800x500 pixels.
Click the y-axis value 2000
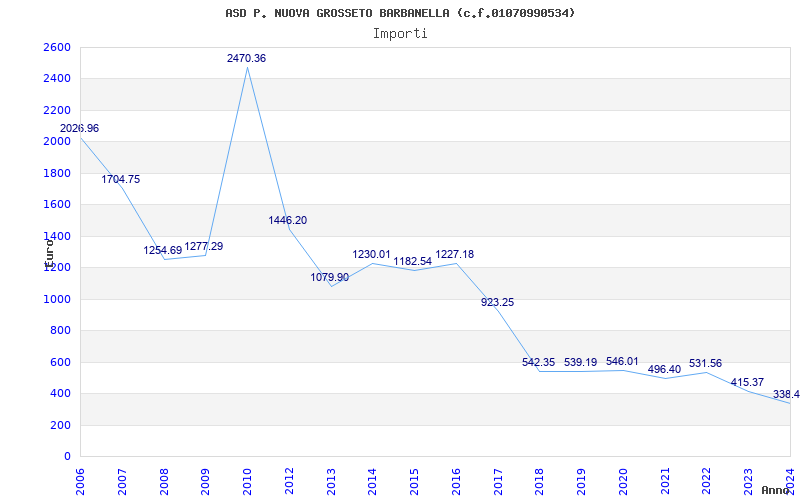(x=57, y=141)
